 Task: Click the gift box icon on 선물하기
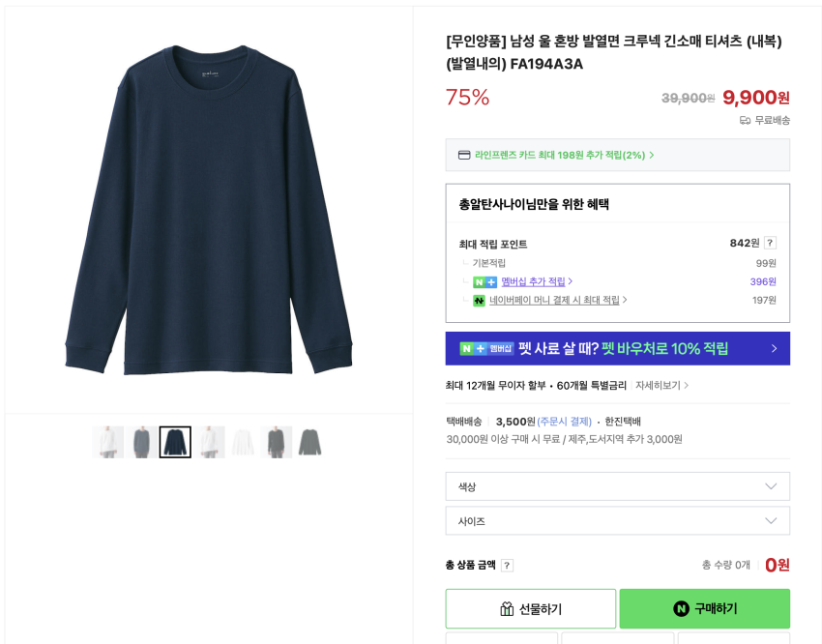click(x=507, y=609)
